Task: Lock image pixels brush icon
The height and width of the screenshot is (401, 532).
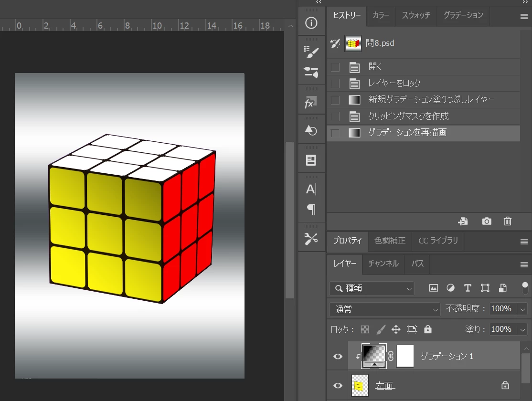Action: pyautogui.click(x=381, y=329)
